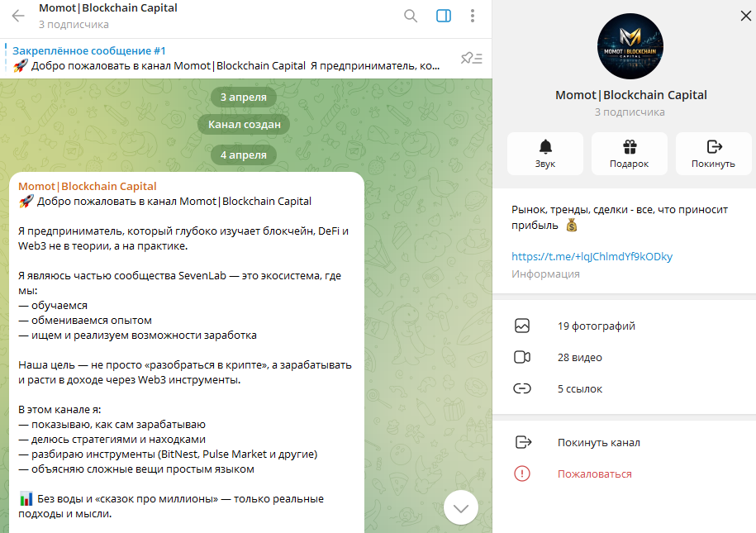Open 5 ссылок shared links
This screenshot has height=533, width=756.
624,388
